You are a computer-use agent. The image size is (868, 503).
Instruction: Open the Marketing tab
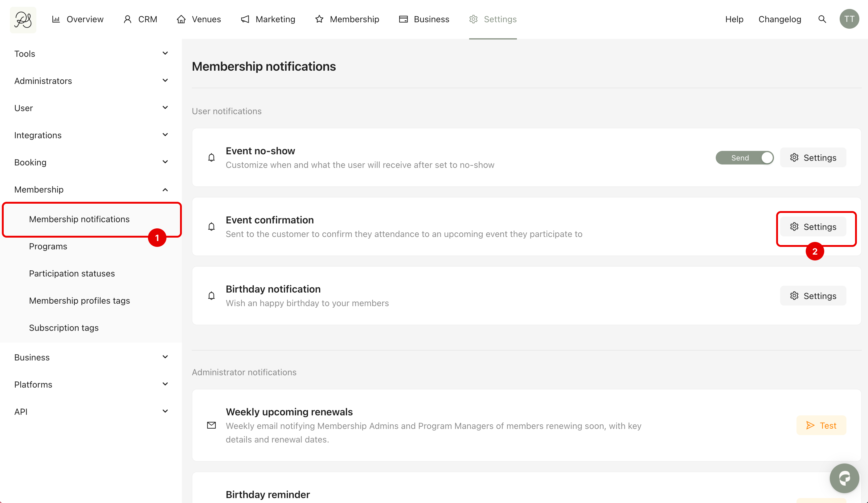(268, 19)
